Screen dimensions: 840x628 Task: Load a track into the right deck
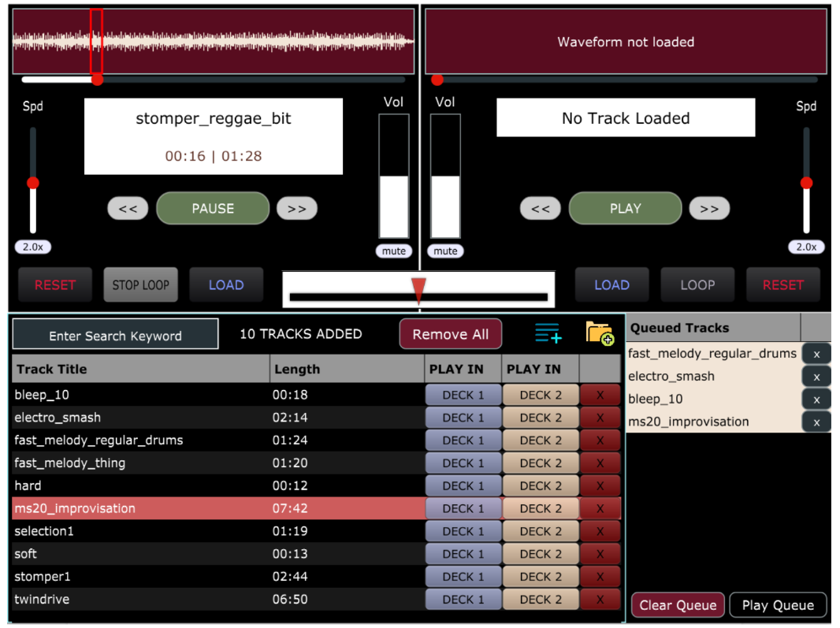[x=611, y=285]
